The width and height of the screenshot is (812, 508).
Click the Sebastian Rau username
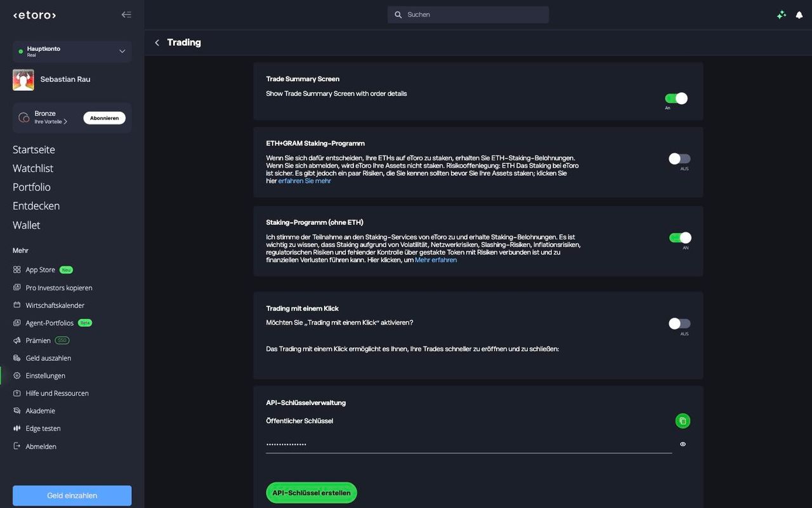coord(64,80)
